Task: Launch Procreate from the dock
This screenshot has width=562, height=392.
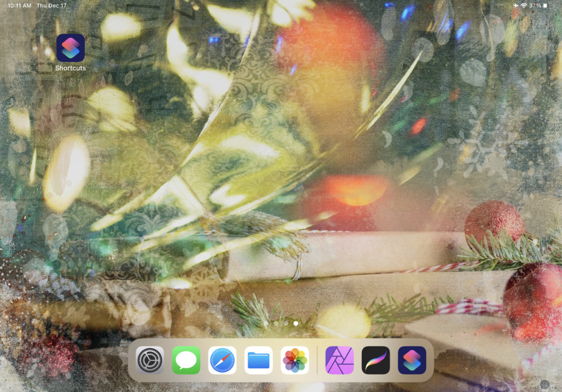Action: click(x=375, y=360)
